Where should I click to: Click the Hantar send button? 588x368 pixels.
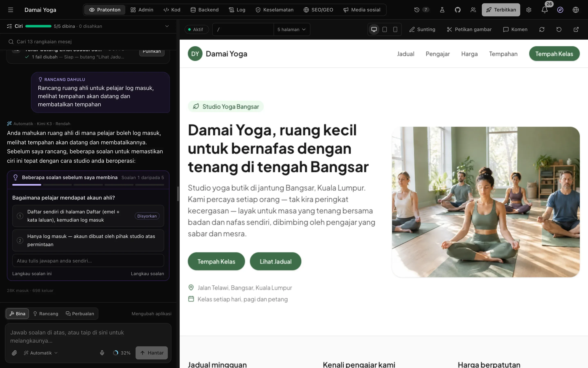click(152, 353)
